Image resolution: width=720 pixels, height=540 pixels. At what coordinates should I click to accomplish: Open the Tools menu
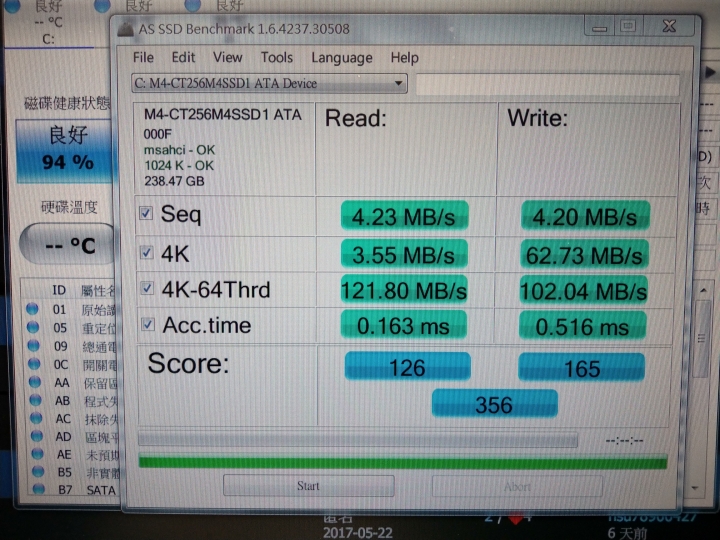(276, 57)
